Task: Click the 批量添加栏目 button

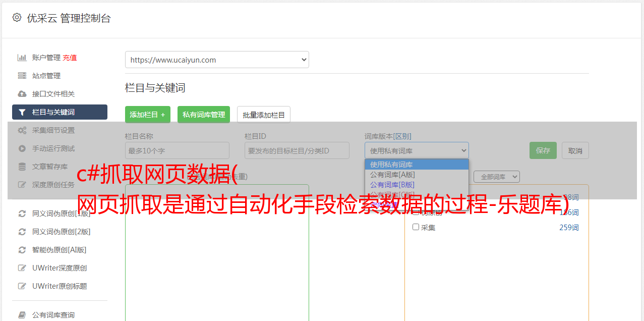Action: click(x=264, y=115)
